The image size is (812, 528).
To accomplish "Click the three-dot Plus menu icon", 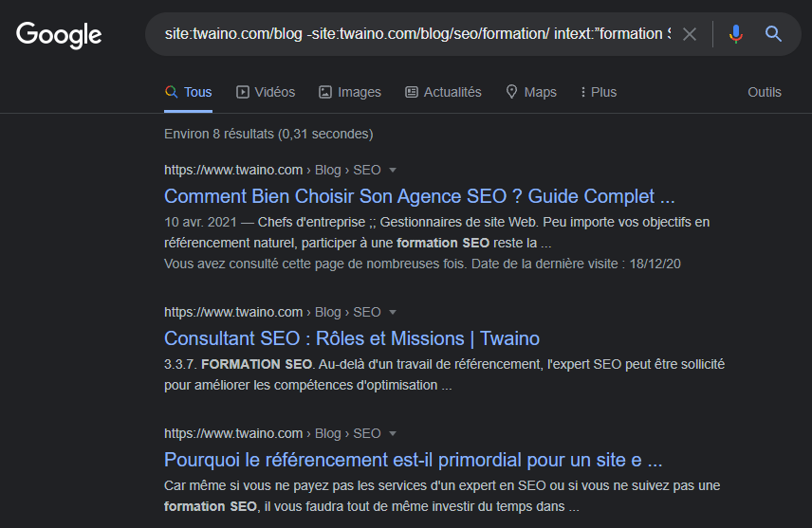I will click(583, 92).
